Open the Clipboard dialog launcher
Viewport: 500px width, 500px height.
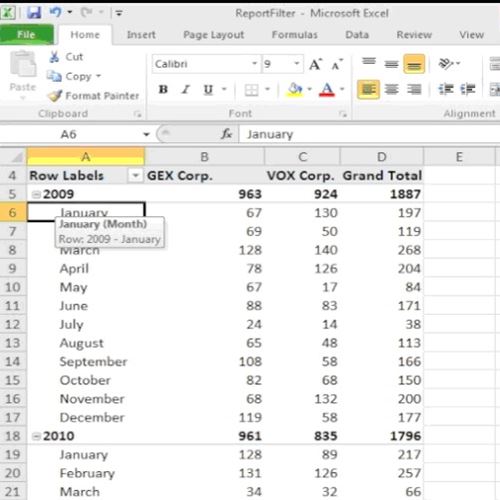coord(137,114)
